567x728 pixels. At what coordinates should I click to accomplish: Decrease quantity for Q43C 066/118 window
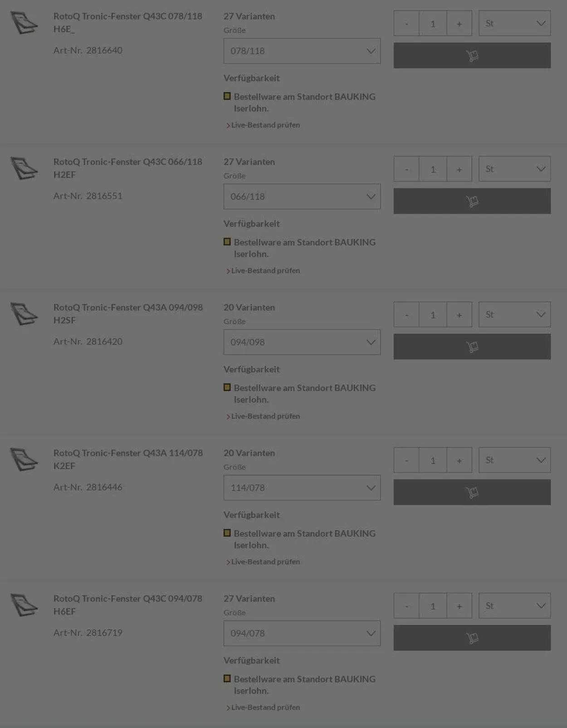pyautogui.click(x=406, y=169)
